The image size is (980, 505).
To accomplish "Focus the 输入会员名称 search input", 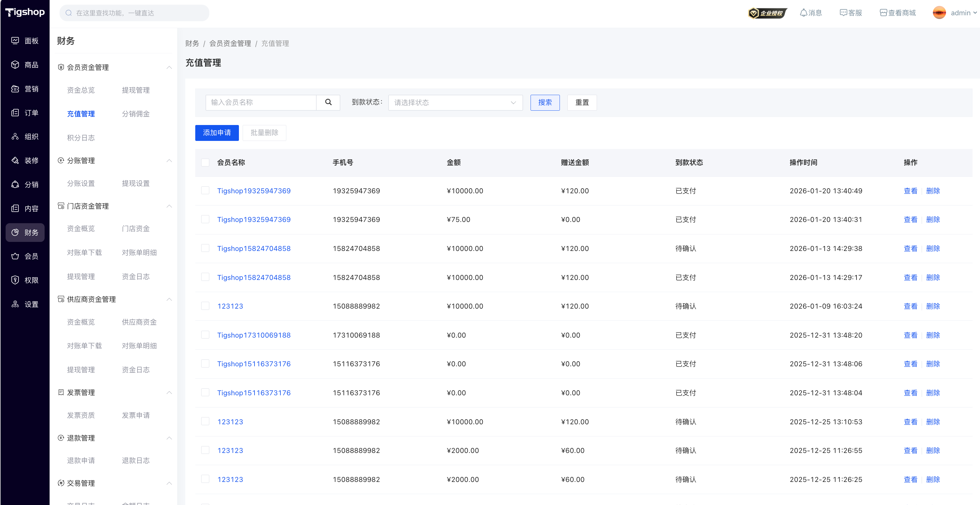I will 261,102.
